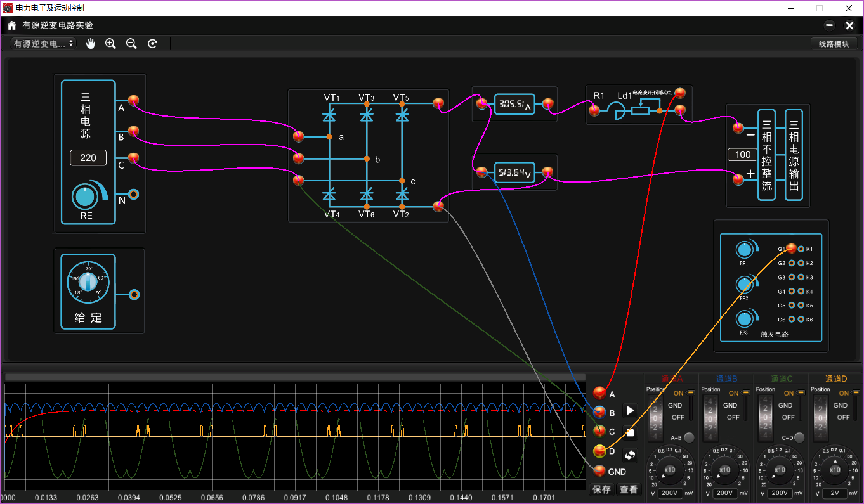Click the current waveform test point terminal
864x504 pixels.
click(x=680, y=93)
